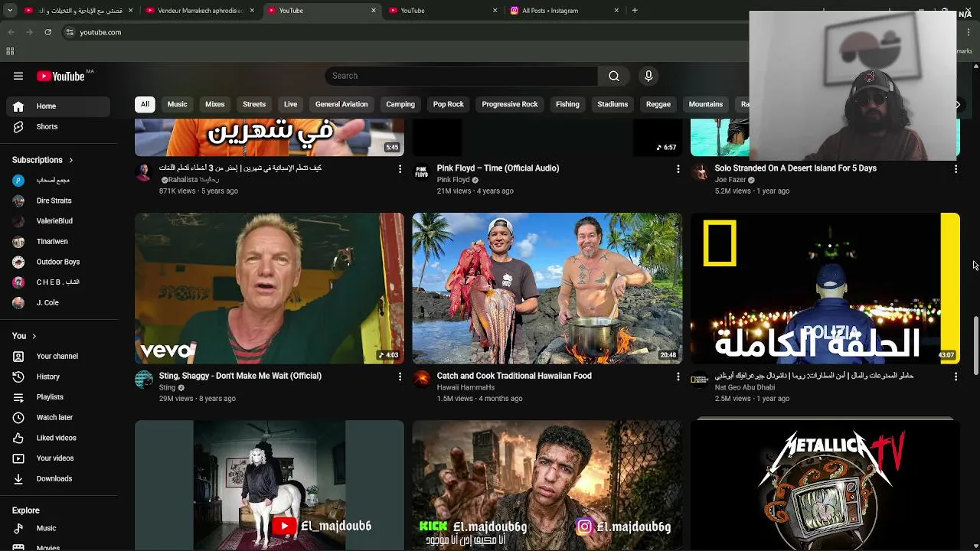Select the Pop Rock filter chip
Image resolution: width=980 pixels, height=551 pixels.
pyautogui.click(x=449, y=104)
